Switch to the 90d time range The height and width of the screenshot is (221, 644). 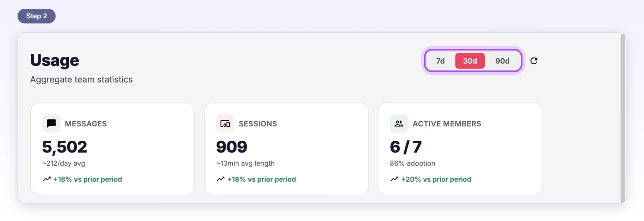(x=502, y=61)
